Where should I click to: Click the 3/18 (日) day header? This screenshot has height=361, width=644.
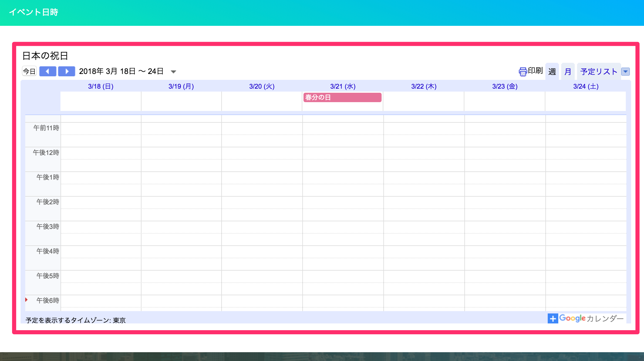click(x=101, y=86)
